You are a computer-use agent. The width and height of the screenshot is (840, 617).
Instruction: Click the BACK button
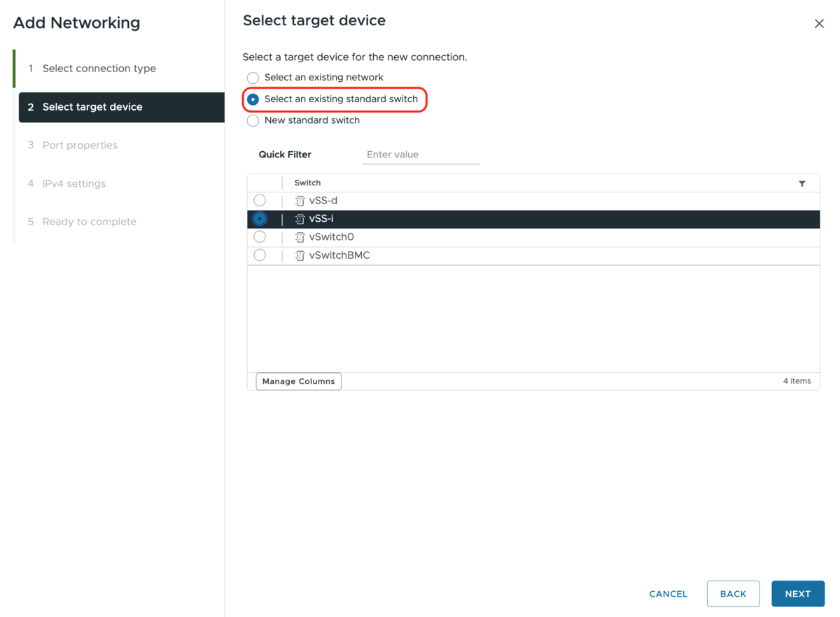[x=733, y=594]
